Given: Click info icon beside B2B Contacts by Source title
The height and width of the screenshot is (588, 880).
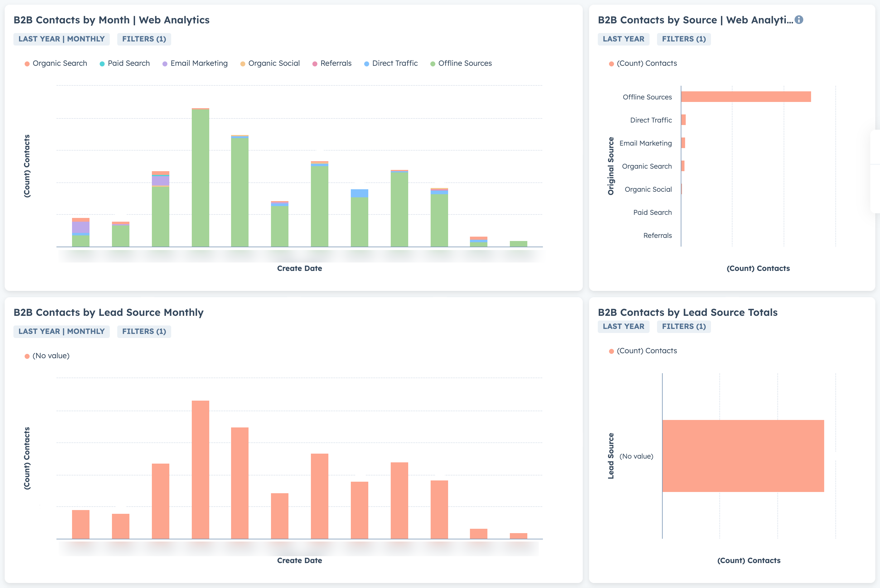Looking at the screenshot, I should (x=799, y=20).
